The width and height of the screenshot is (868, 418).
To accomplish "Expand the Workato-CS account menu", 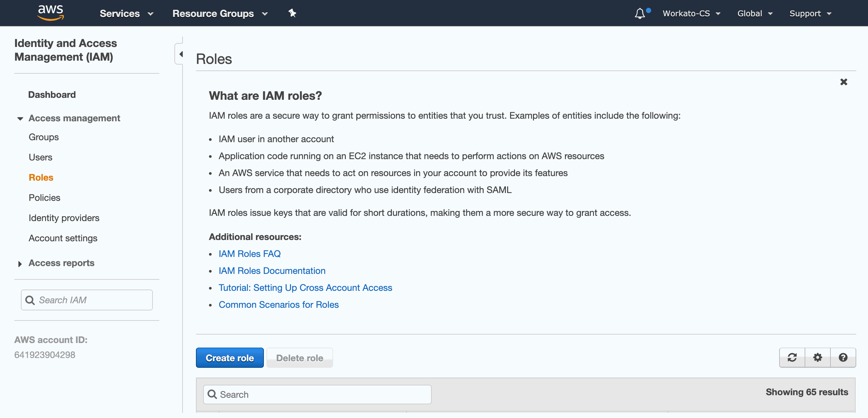I will click(x=691, y=13).
